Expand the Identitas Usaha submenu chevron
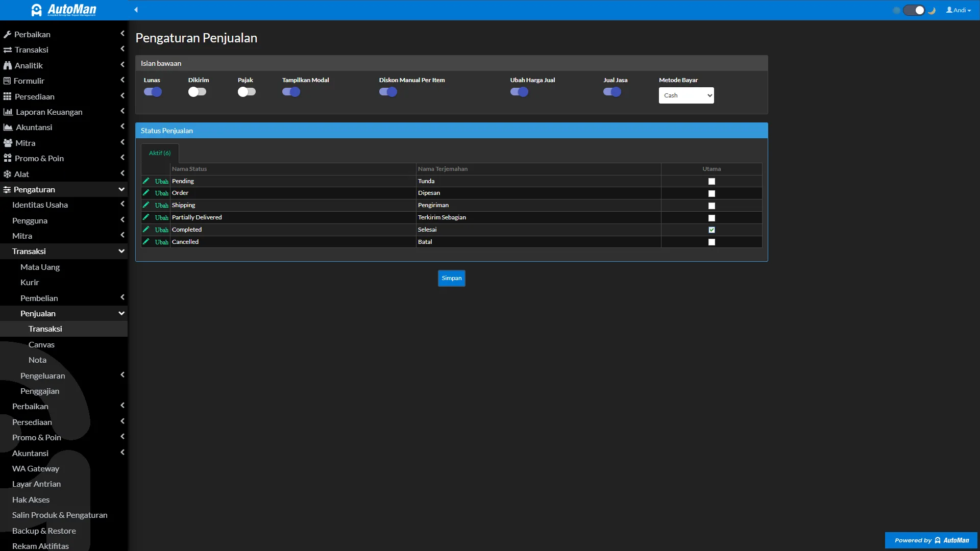Screen dimensions: 980x551 click(x=122, y=204)
